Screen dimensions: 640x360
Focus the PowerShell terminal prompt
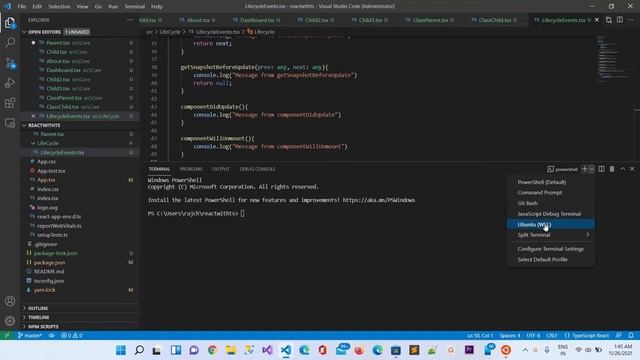click(196, 213)
